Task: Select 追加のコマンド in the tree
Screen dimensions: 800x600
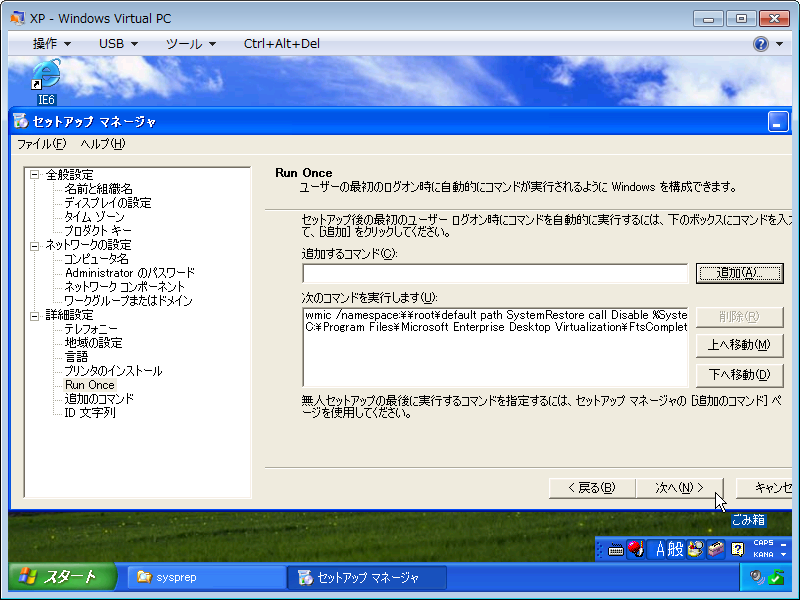Action: (99, 399)
